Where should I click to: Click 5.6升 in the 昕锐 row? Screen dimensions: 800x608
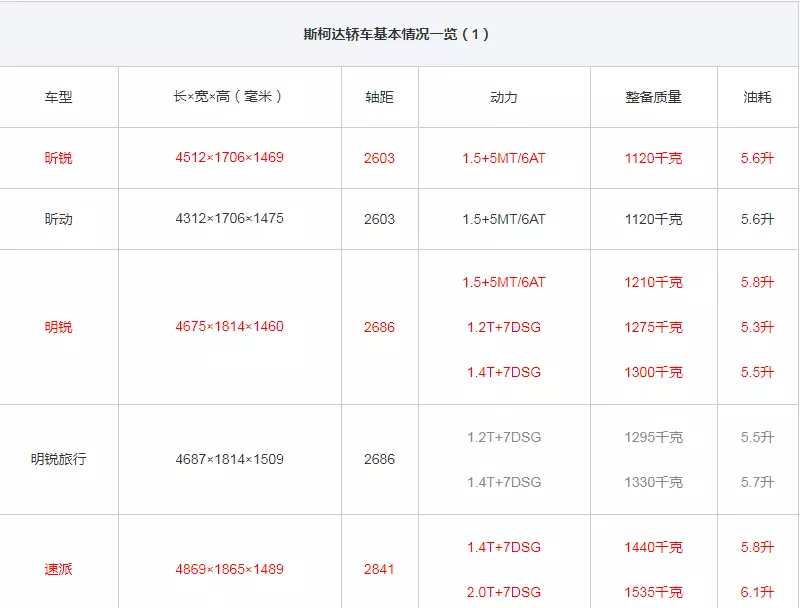click(757, 158)
